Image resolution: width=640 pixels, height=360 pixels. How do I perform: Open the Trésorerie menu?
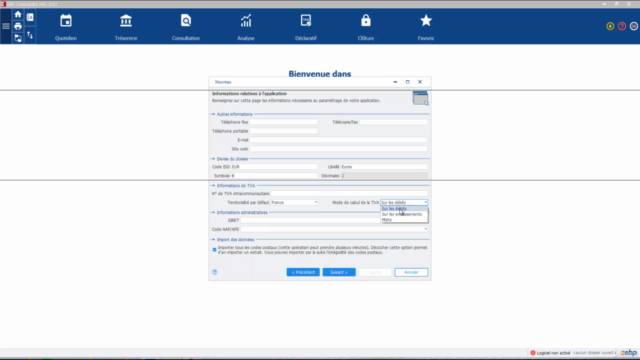(x=126, y=27)
